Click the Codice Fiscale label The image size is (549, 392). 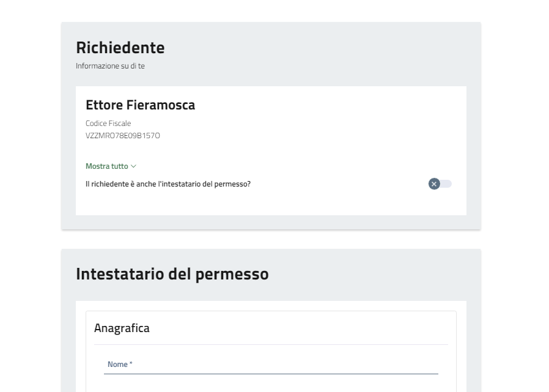(x=108, y=124)
